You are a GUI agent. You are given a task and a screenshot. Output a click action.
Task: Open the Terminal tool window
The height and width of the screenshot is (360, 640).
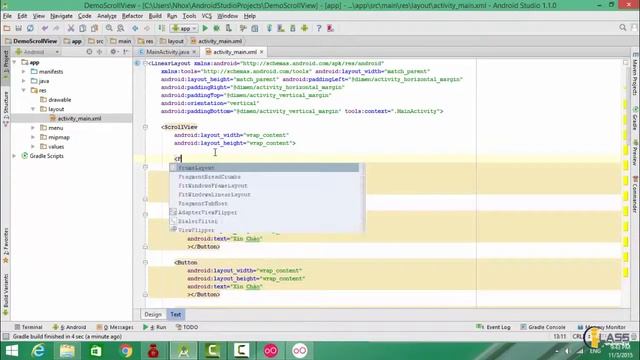click(28, 327)
